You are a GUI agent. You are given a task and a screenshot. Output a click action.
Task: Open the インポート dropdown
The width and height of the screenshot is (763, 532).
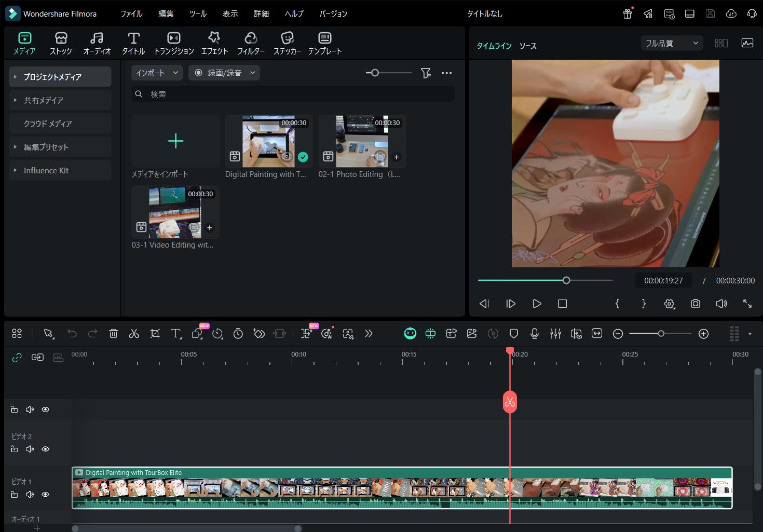(157, 73)
